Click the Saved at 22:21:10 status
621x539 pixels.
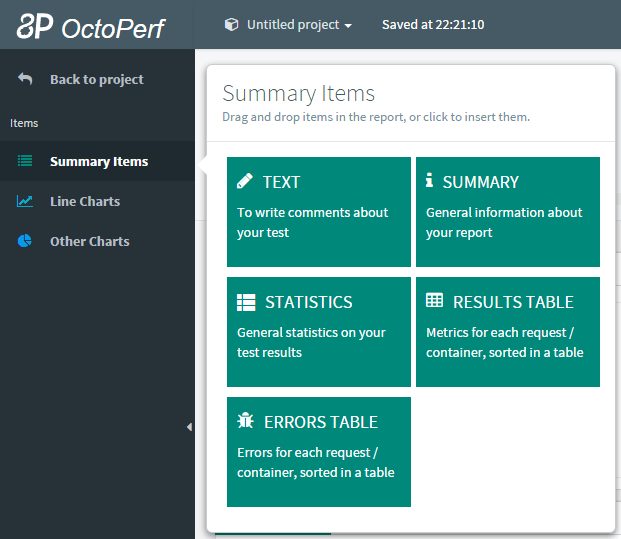point(433,25)
